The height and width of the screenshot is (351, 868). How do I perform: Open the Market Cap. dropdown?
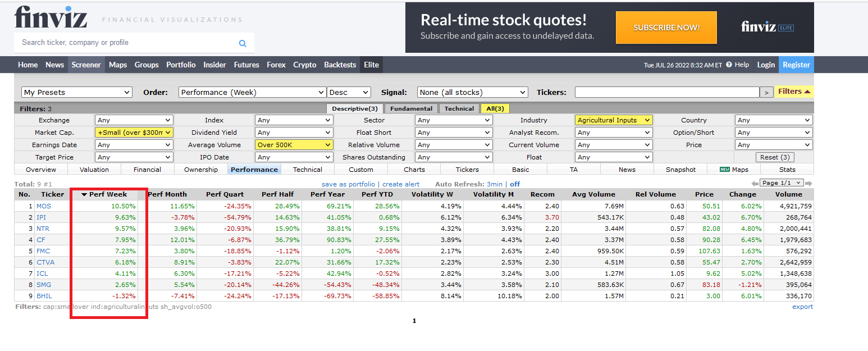click(x=134, y=133)
